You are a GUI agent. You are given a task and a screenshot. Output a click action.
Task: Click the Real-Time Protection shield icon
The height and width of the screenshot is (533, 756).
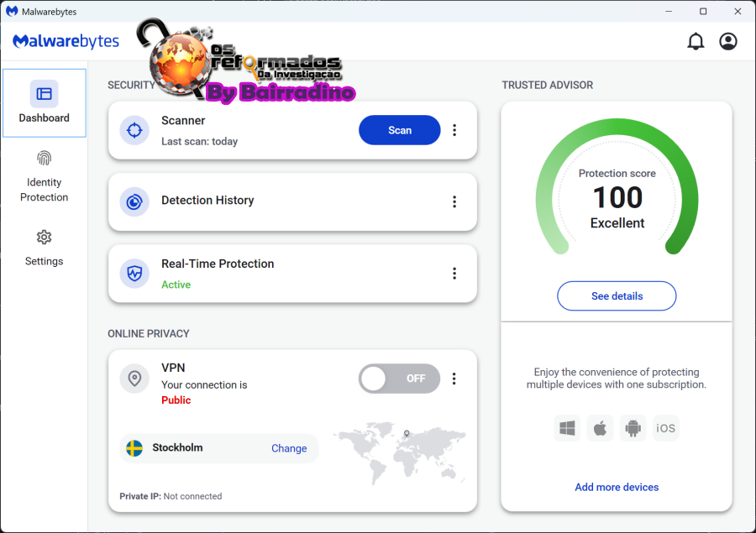point(134,274)
